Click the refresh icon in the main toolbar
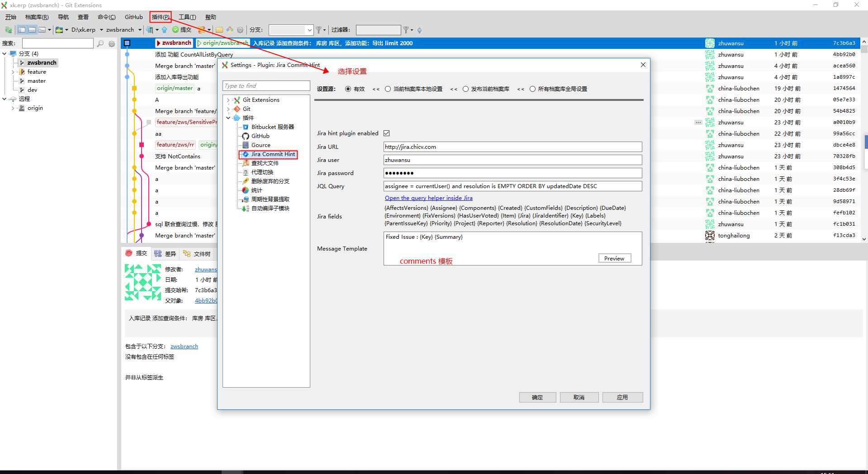This screenshot has height=474, width=868. point(8,30)
